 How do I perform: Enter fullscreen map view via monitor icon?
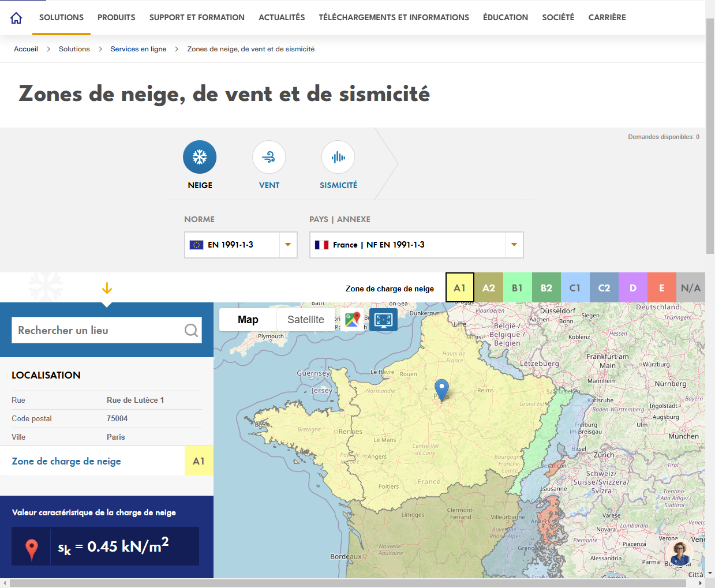coord(383,319)
